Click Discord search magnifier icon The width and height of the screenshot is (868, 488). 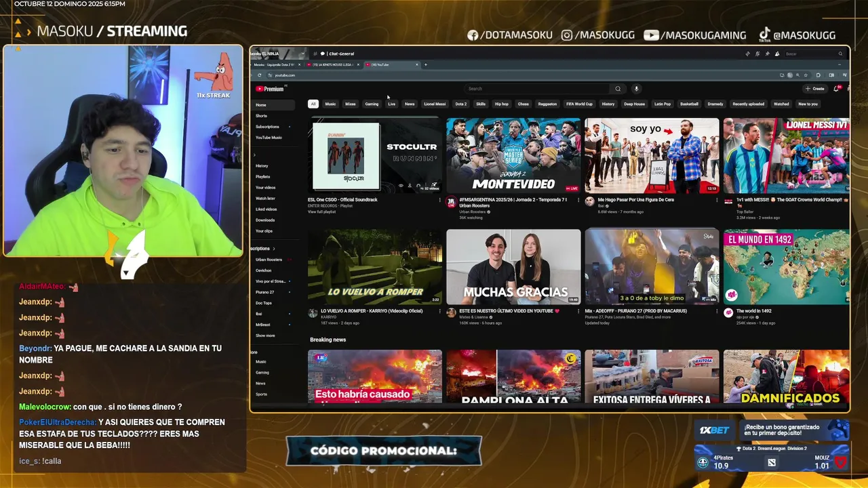840,54
